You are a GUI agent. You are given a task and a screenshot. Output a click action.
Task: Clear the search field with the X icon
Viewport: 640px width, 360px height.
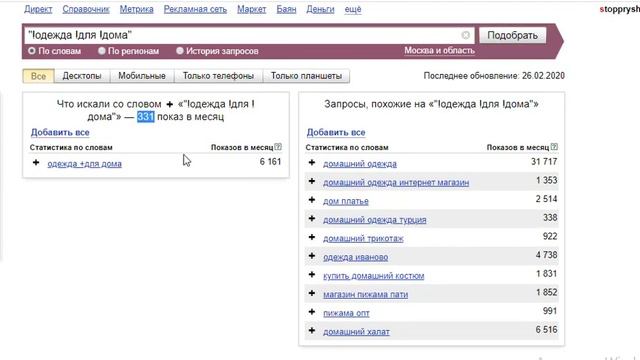pyautogui.click(x=465, y=35)
